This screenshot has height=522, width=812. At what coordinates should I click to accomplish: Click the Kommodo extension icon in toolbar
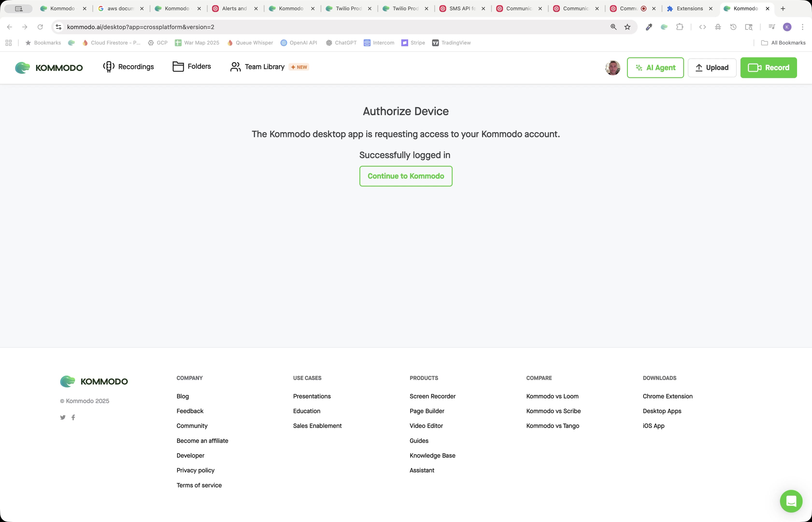coord(664,27)
